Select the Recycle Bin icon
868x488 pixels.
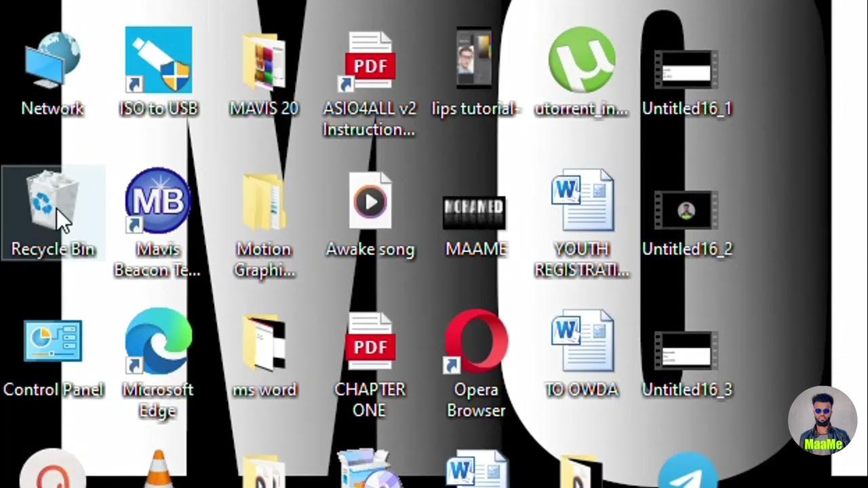52,201
